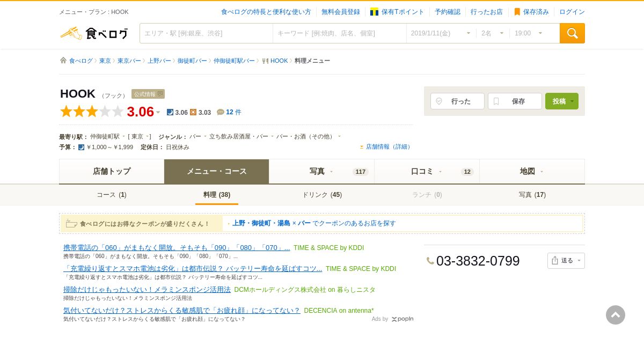Click the coupon folder icon
The image size is (644, 338).
pyautogui.click(x=71, y=224)
